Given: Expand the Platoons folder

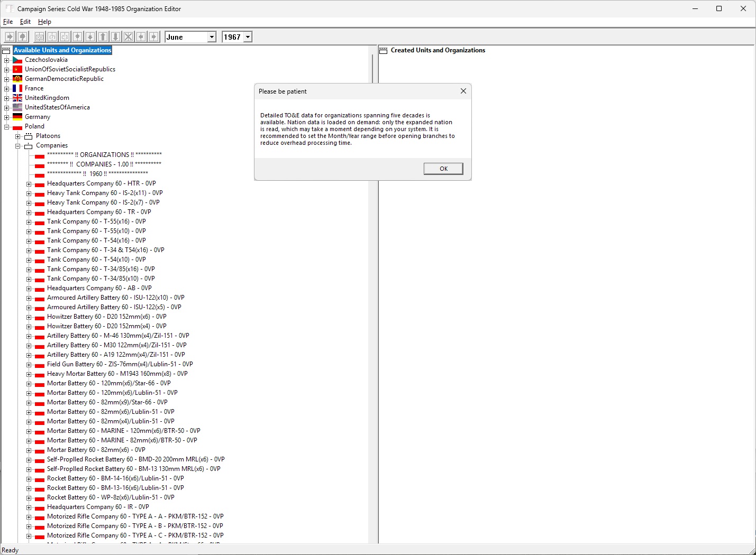Looking at the screenshot, I should [17, 136].
